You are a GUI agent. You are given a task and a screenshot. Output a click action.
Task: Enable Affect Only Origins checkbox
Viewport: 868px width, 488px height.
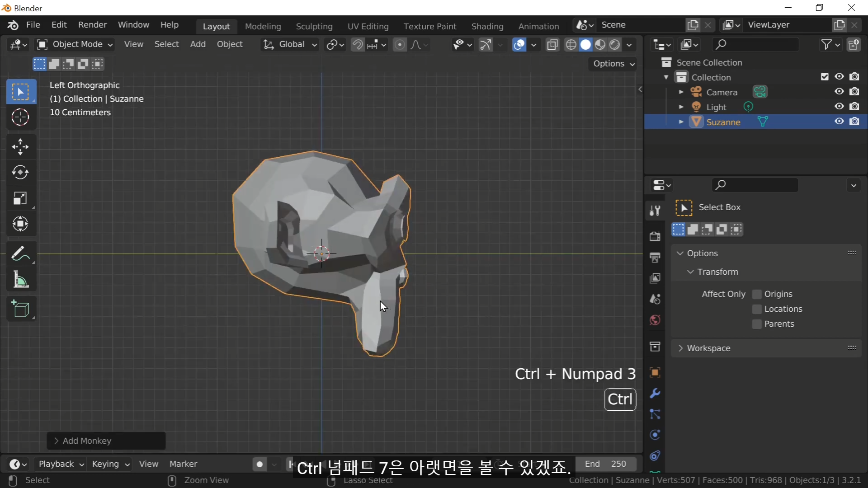[757, 294]
